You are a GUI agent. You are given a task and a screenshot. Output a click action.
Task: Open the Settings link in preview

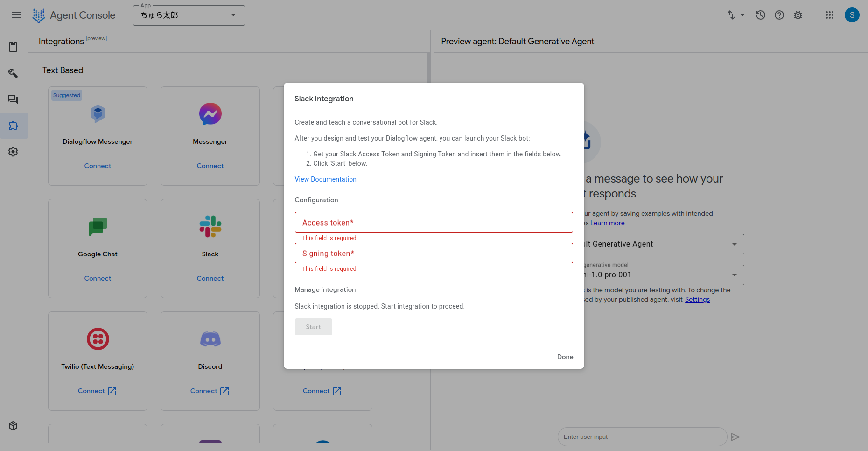tap(697, 299)
